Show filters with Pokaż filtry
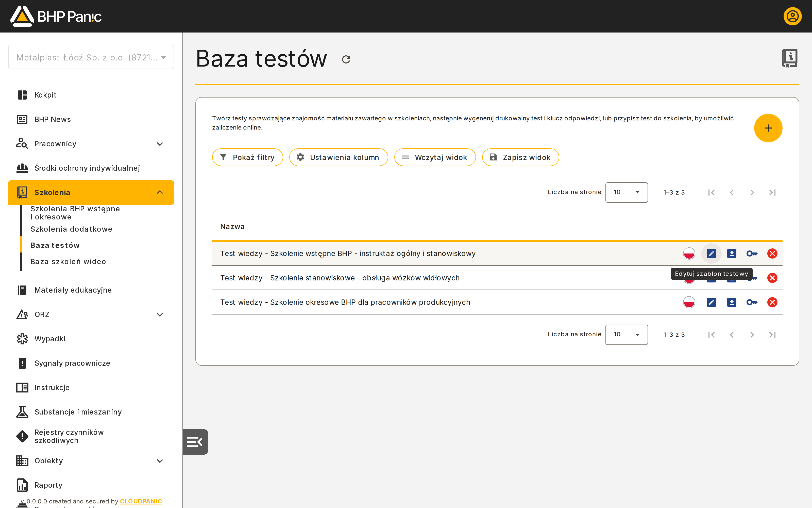 (247, 157)
